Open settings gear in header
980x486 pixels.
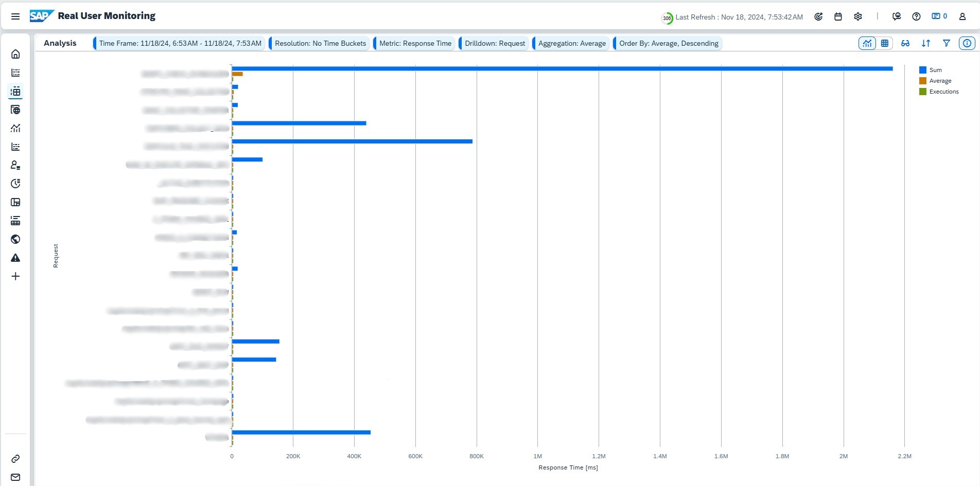(857, 16)
